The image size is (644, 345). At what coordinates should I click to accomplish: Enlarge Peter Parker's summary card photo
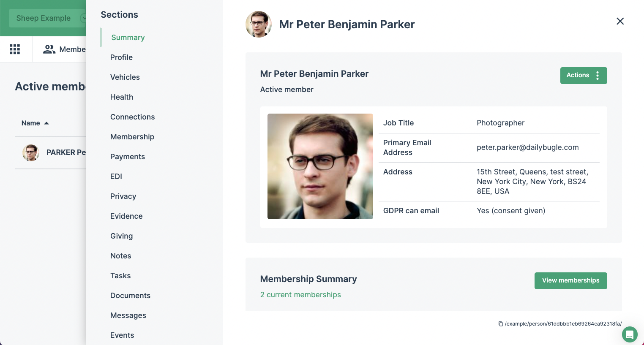[320, 166]
